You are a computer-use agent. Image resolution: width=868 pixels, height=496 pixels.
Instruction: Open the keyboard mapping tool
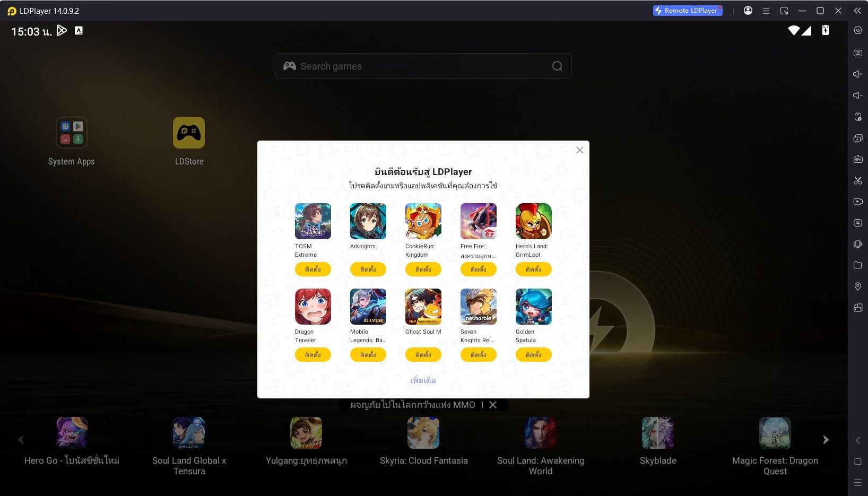pyautogui.click(x=857, y=53)
